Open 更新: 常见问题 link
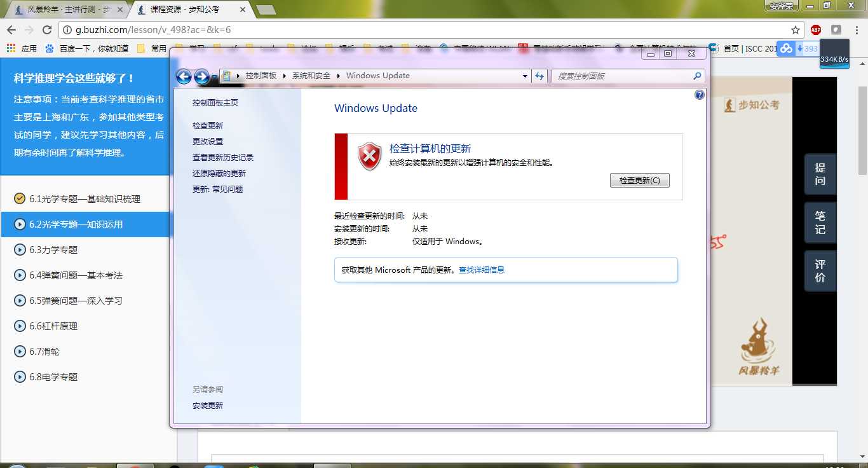Screen dimensions: 868x468 [218, 189]
